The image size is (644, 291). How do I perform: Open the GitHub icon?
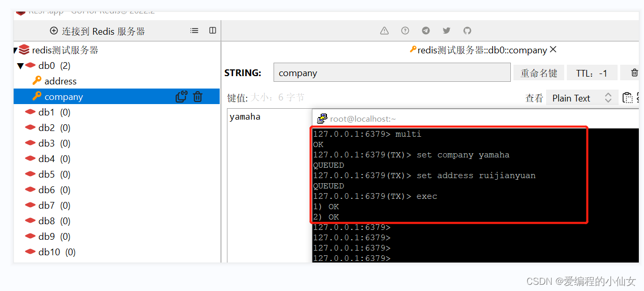click(467, 31)
